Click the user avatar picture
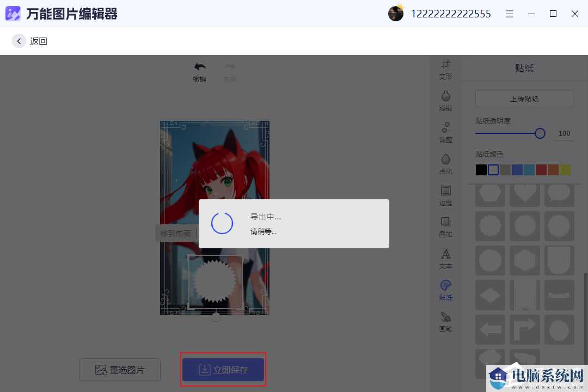588x392 pixels. click(396, 14)
